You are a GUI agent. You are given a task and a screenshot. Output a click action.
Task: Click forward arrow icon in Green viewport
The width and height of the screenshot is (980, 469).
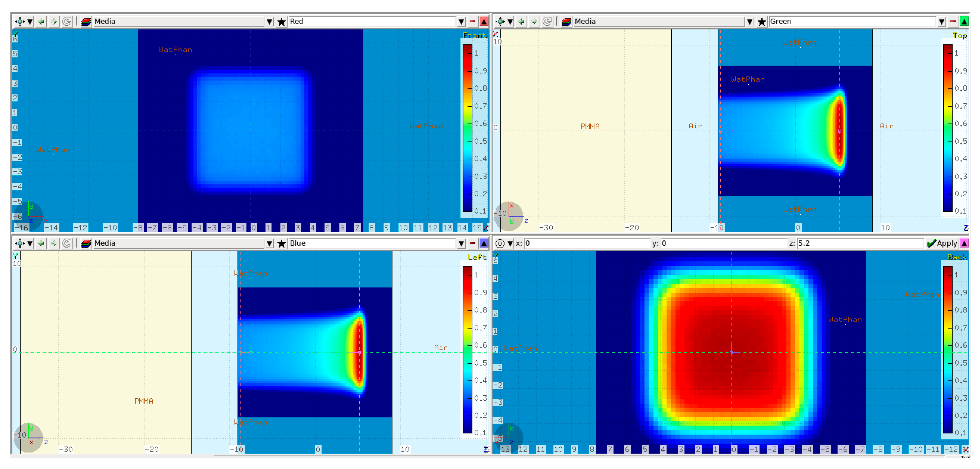click(x=534, y=22)
